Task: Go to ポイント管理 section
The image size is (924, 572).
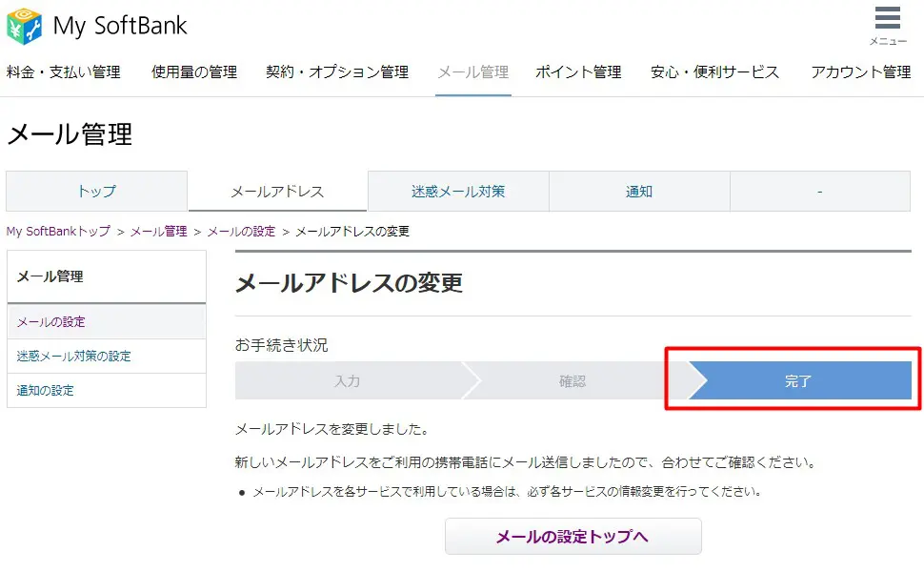Action: click(578, 72)
